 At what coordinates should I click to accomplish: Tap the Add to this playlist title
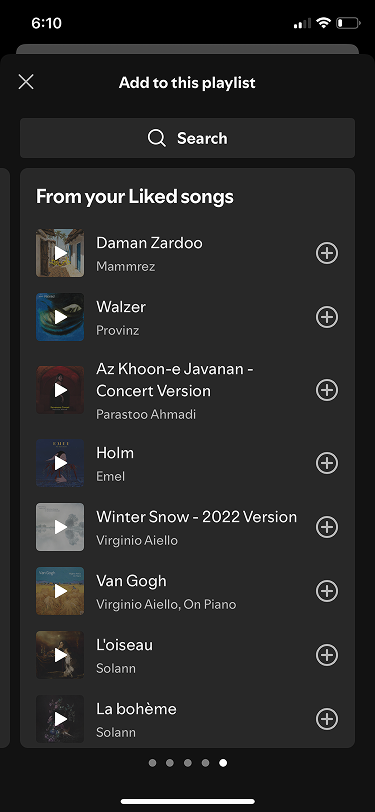tap(187, 83)
